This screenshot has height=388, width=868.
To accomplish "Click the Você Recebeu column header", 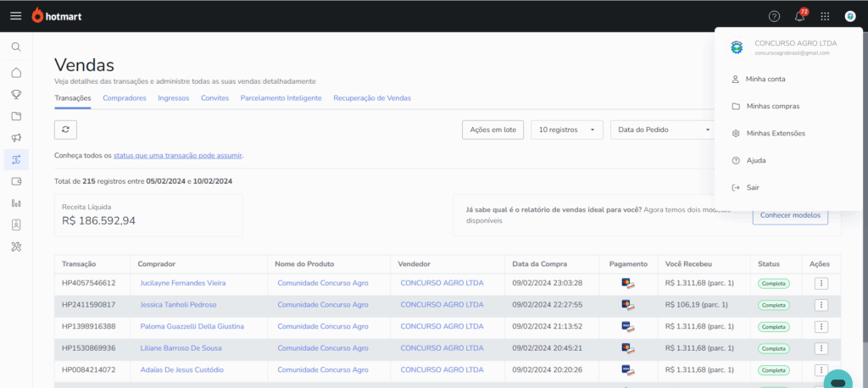I will coord(688,264).
